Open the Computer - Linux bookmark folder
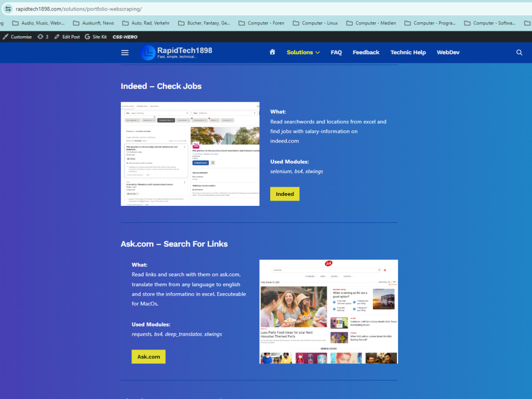Viewport: 532px width, 399px height. pos(315,23)
